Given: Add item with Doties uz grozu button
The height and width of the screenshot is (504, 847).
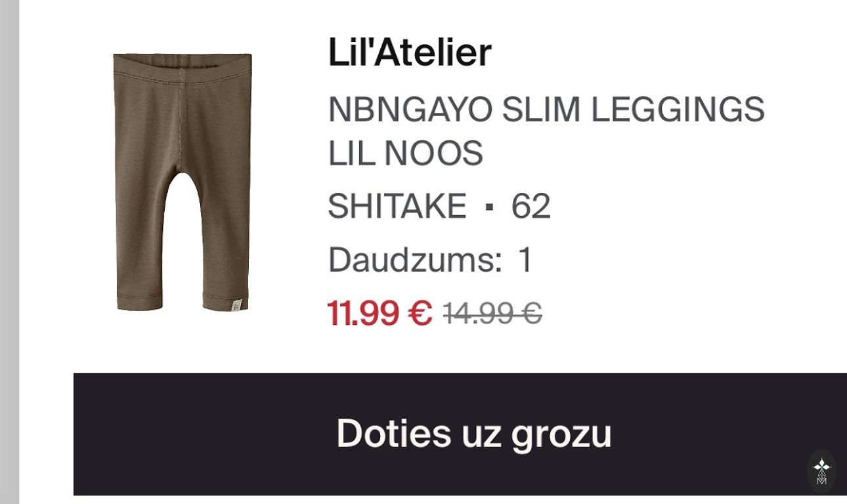Looking at the screenshot, I should [460, 434].
